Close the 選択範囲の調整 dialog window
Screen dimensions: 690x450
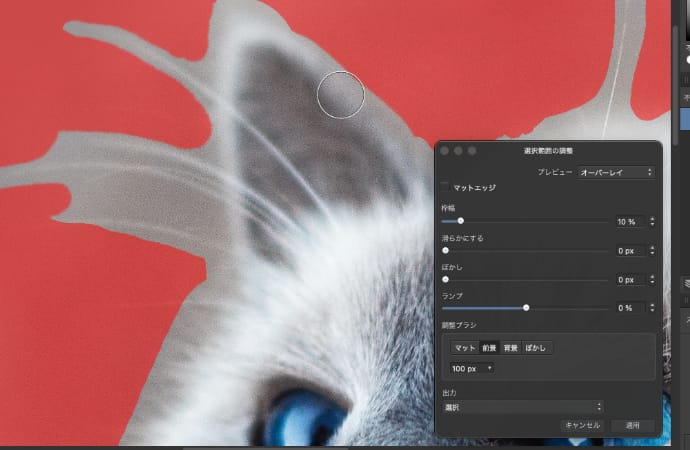coord(445,150)
